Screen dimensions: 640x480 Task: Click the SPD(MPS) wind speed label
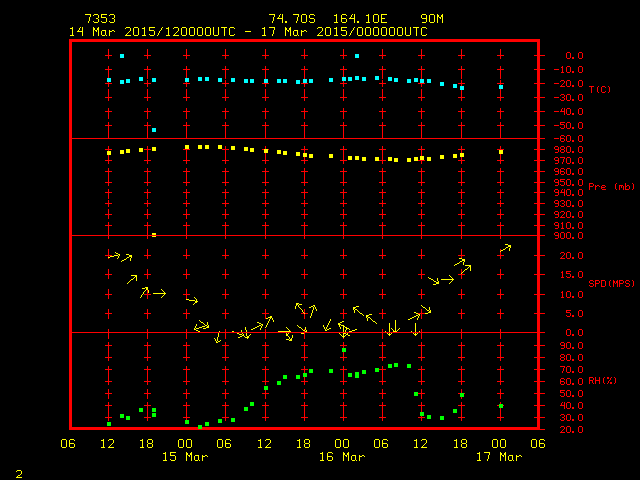click(609, 283)
